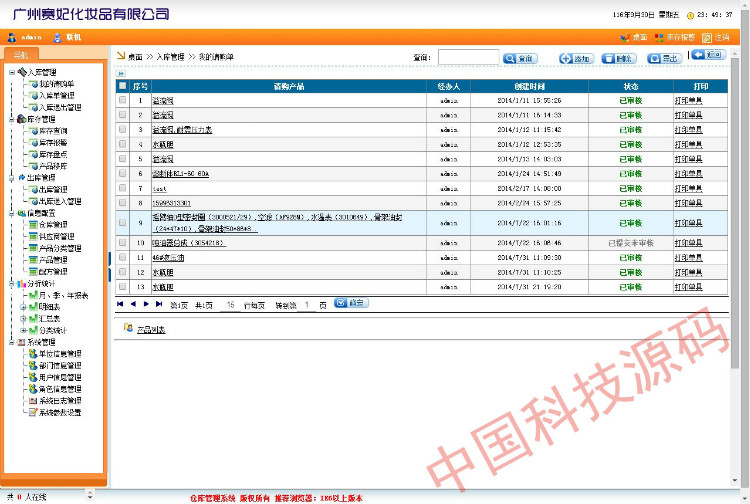Click the 查询 search button
Viewport: 750px width, 504px height.
[x=521, y=59]
